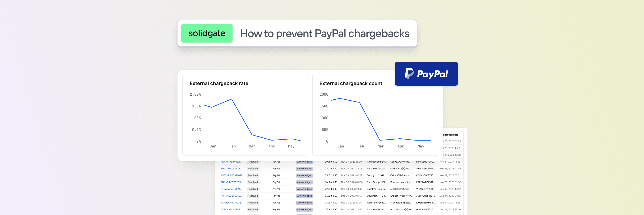Click email Malinda41@@test.... cell
644x215 pixels.
pos(401,169)
